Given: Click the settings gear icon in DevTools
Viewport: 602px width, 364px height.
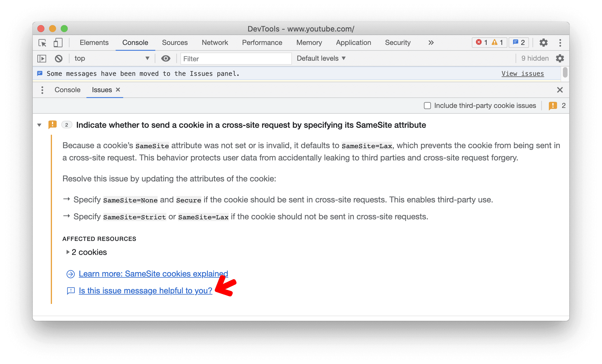Looking at the screenshot, I should click(544, 42).
